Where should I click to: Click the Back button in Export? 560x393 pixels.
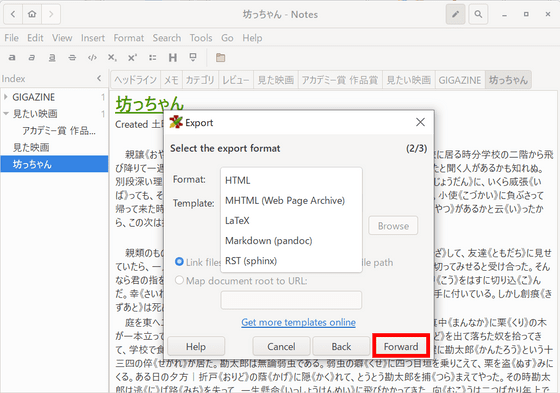pyautogui.click(x=341, y=346)
